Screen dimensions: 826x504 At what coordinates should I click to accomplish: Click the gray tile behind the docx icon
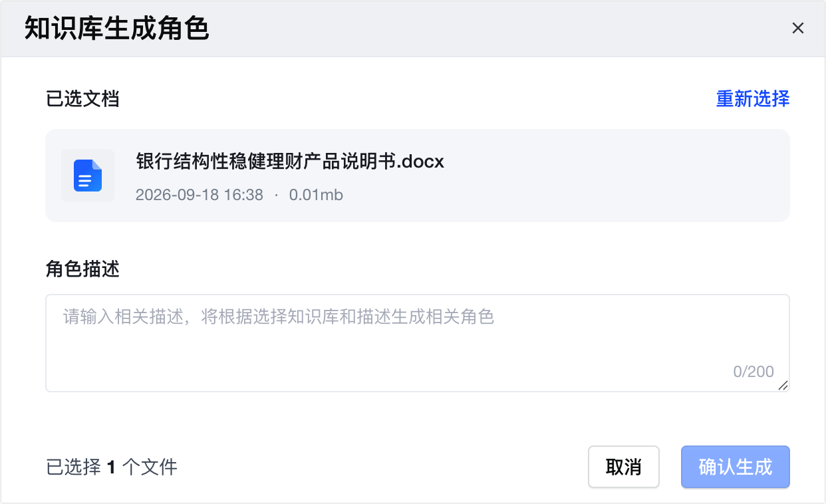[88, 176]
